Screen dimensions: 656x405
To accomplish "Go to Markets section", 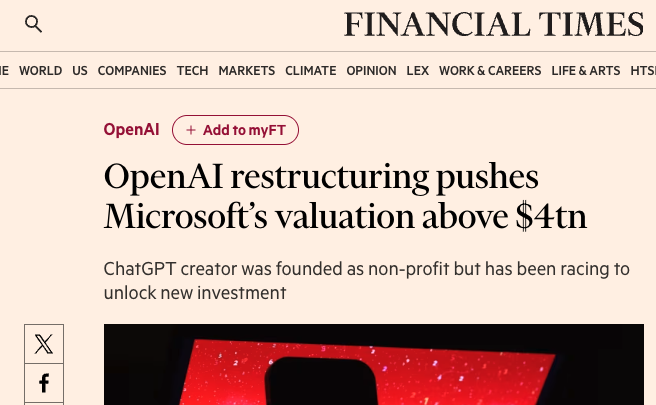I will [x=247, y=70].
